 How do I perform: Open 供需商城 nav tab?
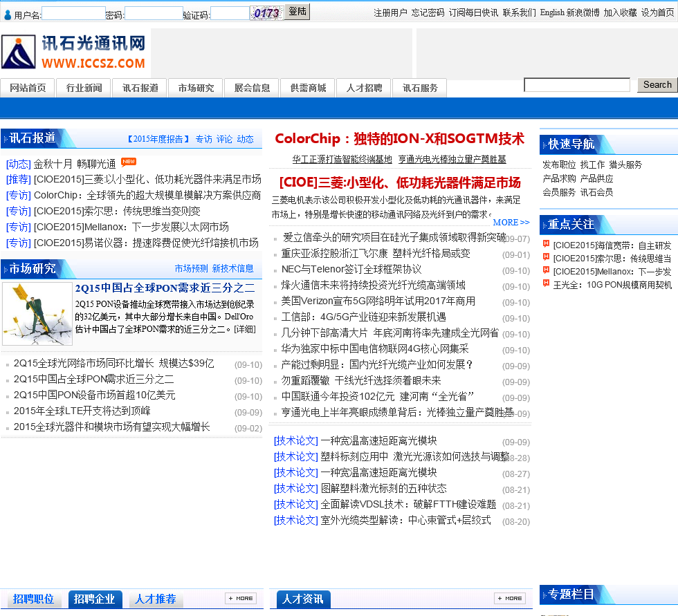[x=308, y=88]
